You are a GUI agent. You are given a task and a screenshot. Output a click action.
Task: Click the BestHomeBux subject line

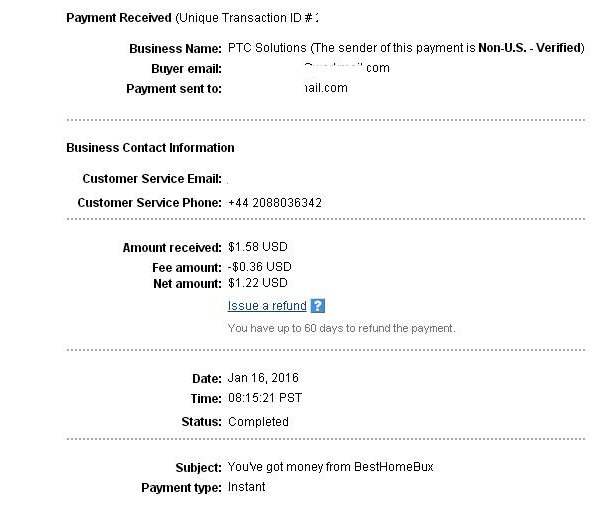330,467
